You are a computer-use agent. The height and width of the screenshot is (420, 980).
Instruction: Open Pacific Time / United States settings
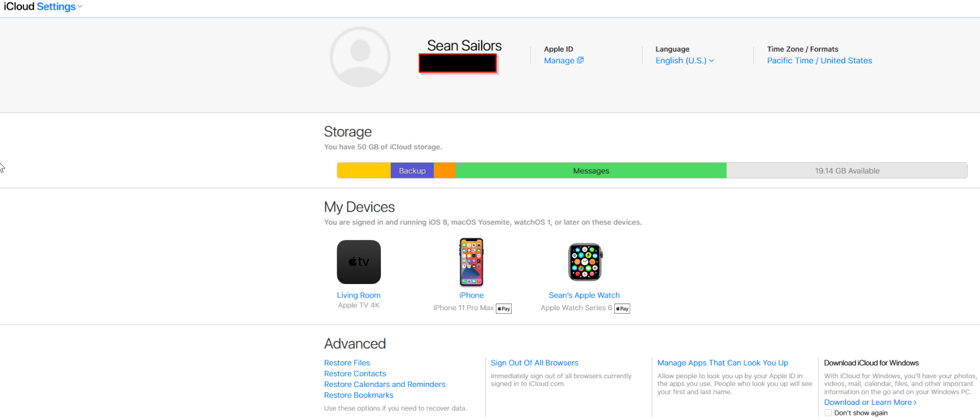click(819, 60)
